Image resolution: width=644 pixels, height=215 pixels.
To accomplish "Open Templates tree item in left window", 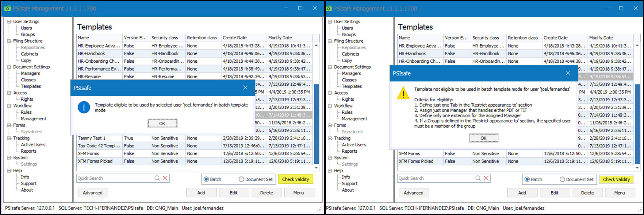I will point(31,86).
